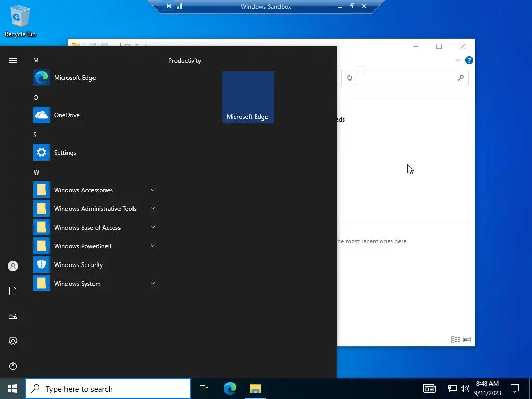Open the network status tray icon
This screenshot has width=532, height=399.
click(x=453, y=389)
